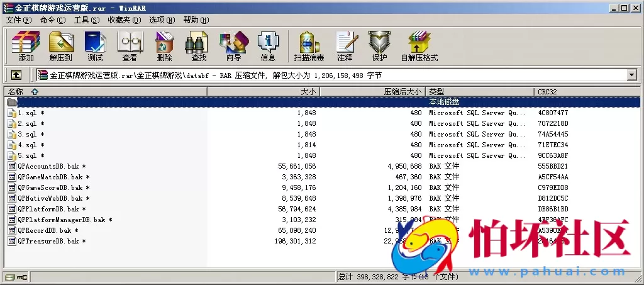Select QPPlatformDB.bak file

[322, 209]
